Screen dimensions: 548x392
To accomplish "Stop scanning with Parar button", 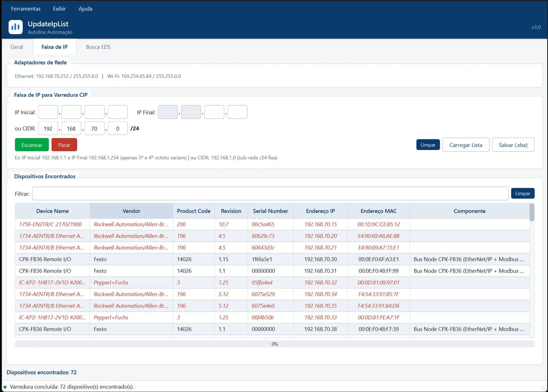I will coord(64,145).
